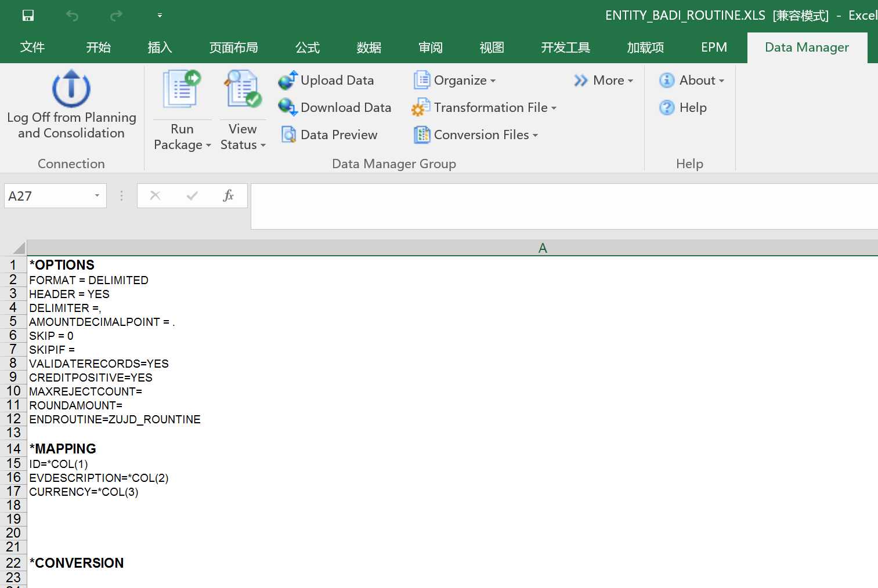The height and width of the screenshot is (588, 878).
Task: Switch to the 开发工具 tab
Action: 566,48
